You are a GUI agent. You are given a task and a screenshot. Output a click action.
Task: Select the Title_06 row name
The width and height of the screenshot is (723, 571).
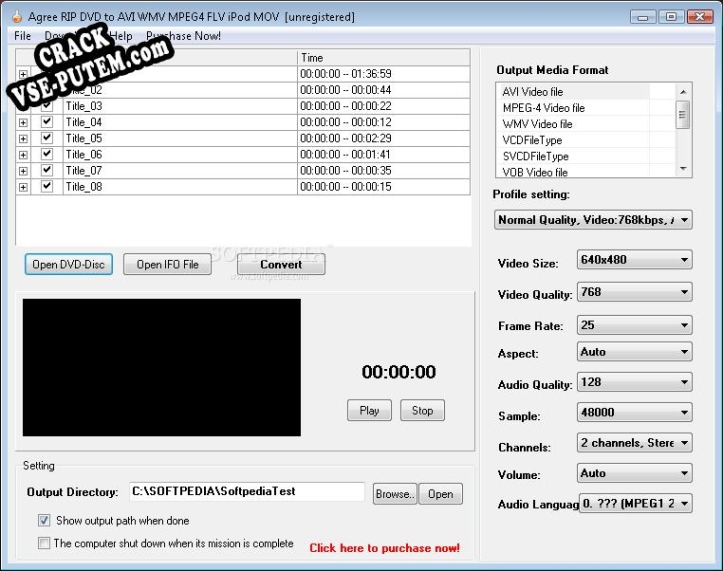click(84, 155)
